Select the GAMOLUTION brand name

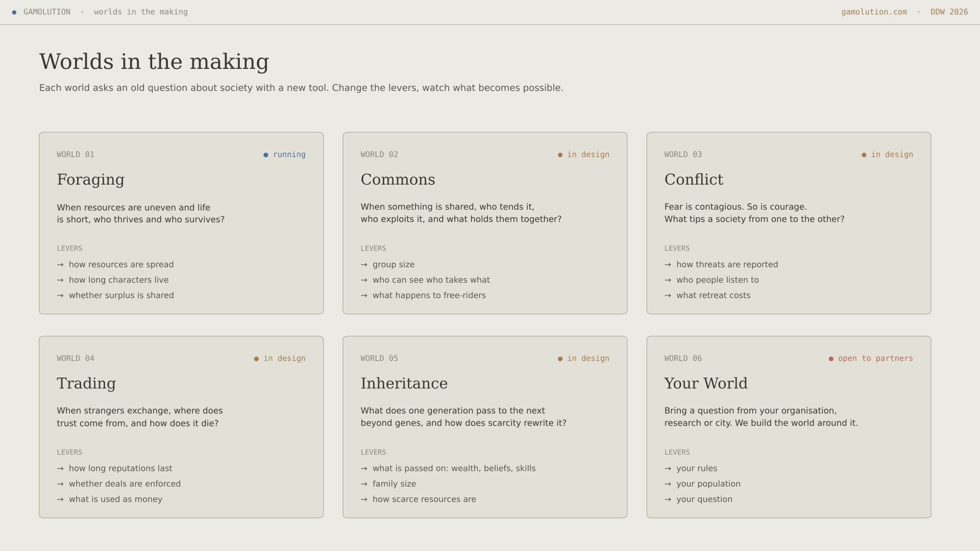coord(47,12)
